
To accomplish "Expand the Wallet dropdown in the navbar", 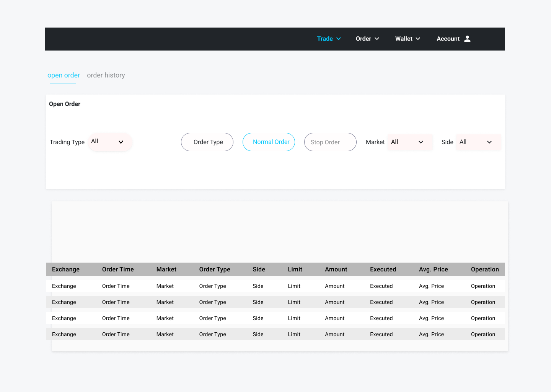I will point(407,39).
